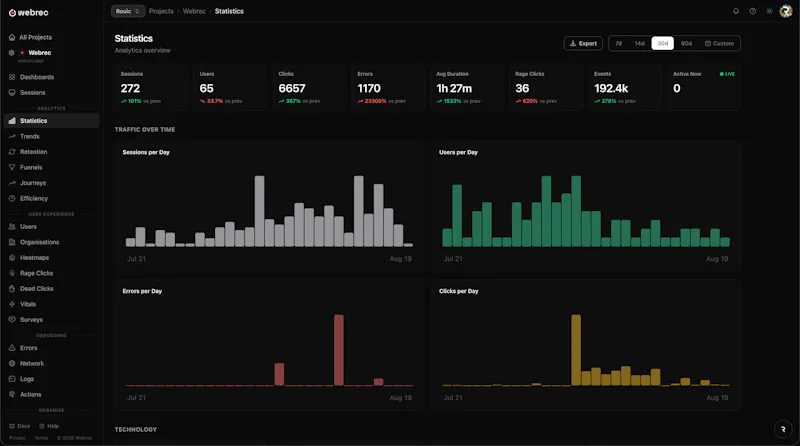
Task: Select the 90d time range
Action: tap(686, 43)
